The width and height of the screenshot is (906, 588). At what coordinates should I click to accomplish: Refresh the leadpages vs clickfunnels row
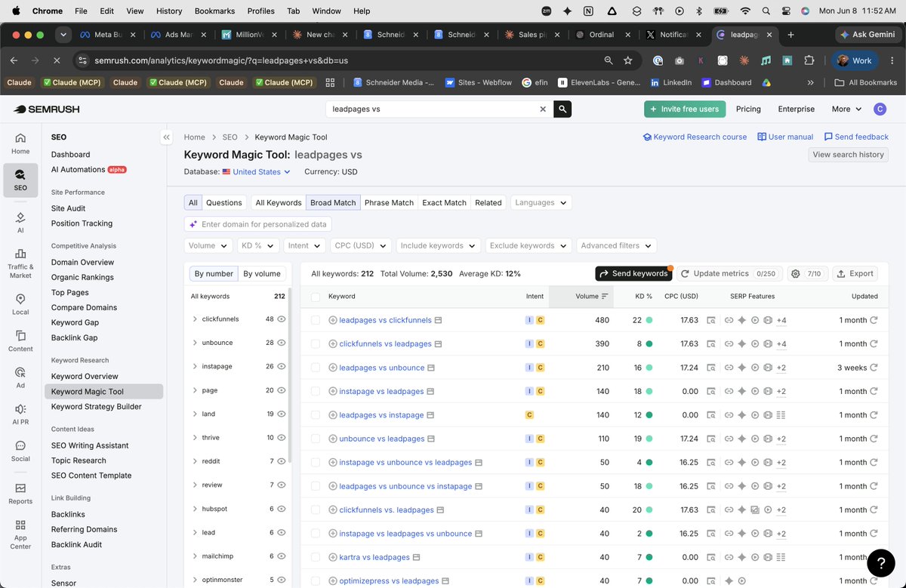click(x=874, y=320)
